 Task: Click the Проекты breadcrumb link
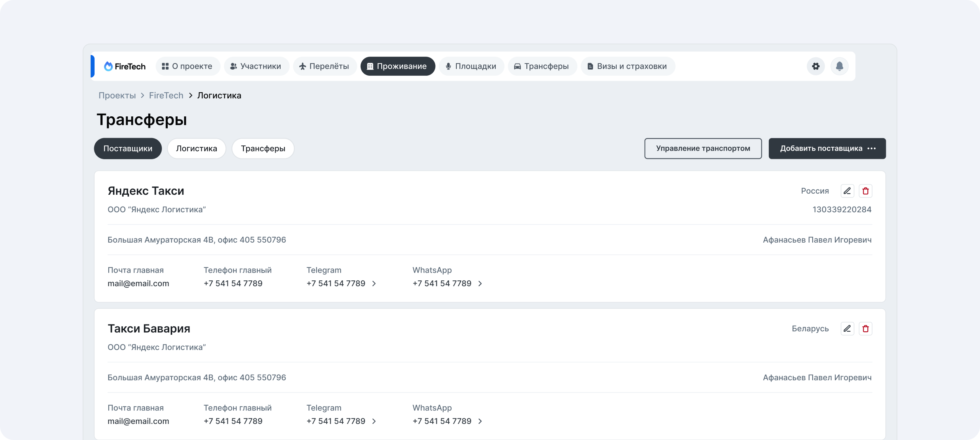coord(117,96)
